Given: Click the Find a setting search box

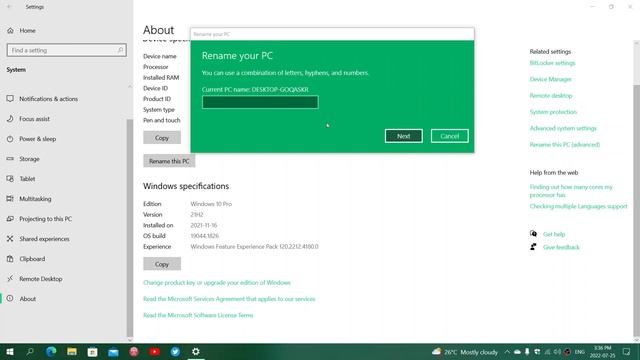Looking at the screenshot, I should 67,50.
